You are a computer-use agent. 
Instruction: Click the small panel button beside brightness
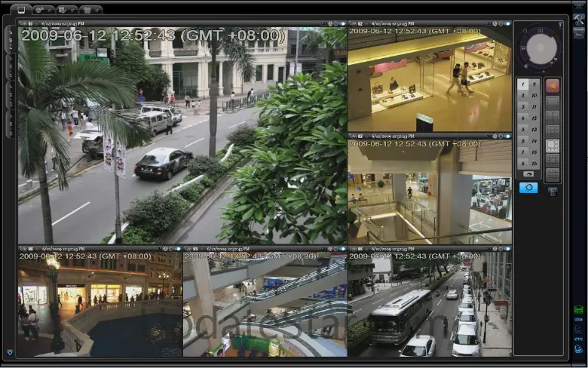(x=553, y=192)
